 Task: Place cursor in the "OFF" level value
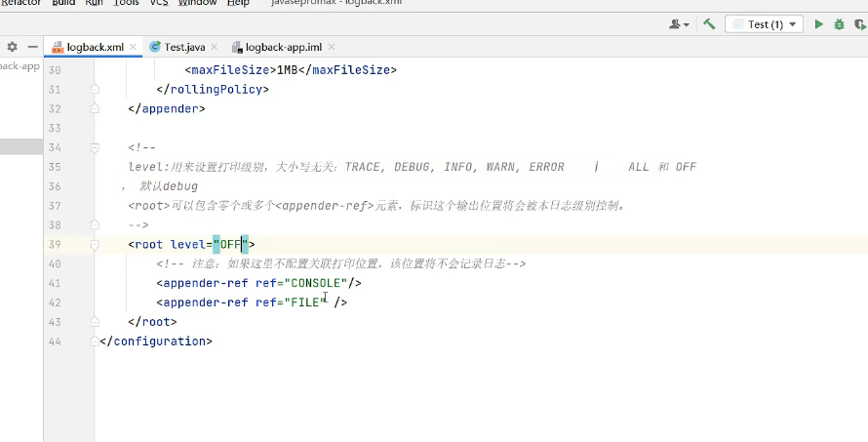[x=230, y=244]
